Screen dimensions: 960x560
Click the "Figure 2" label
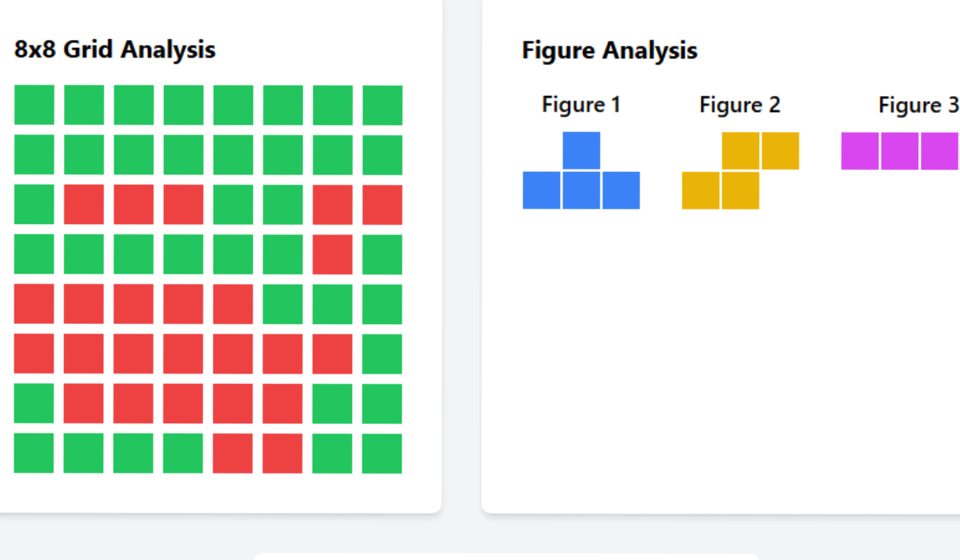(740, 105)
